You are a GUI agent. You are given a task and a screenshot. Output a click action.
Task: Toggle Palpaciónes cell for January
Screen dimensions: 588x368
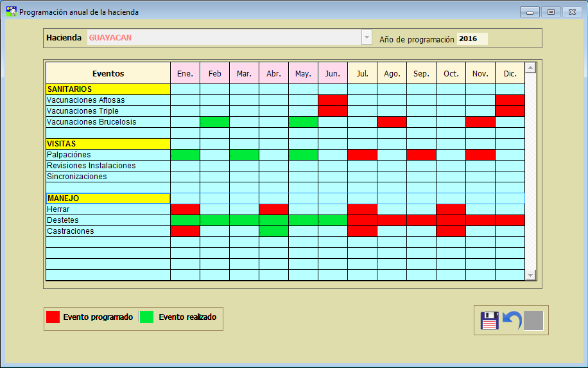point(185,155)
